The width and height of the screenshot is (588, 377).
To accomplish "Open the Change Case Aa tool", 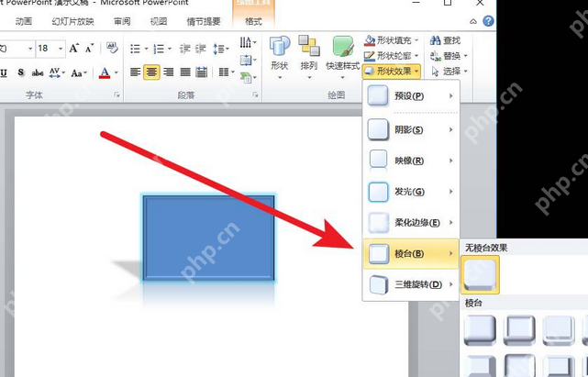I will 79,72.
